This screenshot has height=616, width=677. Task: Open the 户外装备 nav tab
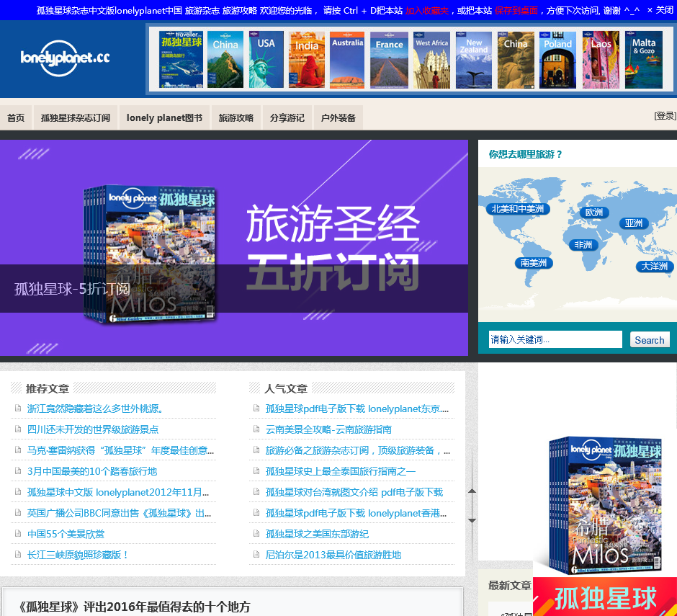tap(338, 117)
